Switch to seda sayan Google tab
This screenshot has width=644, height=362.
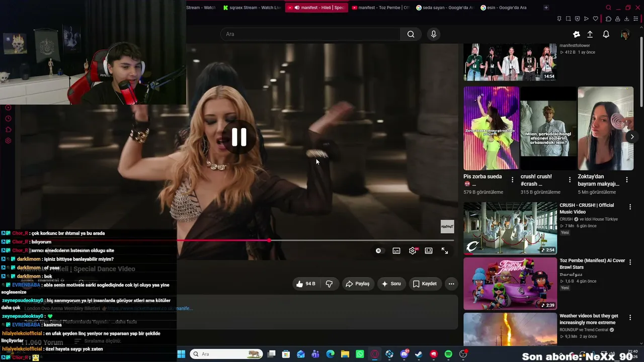(445, 8)
